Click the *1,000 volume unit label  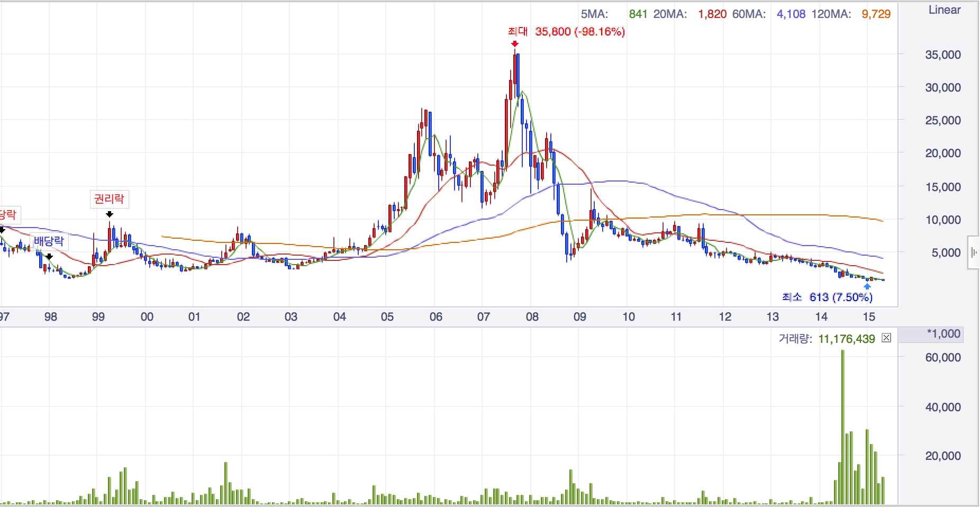[x=943, y=334]
